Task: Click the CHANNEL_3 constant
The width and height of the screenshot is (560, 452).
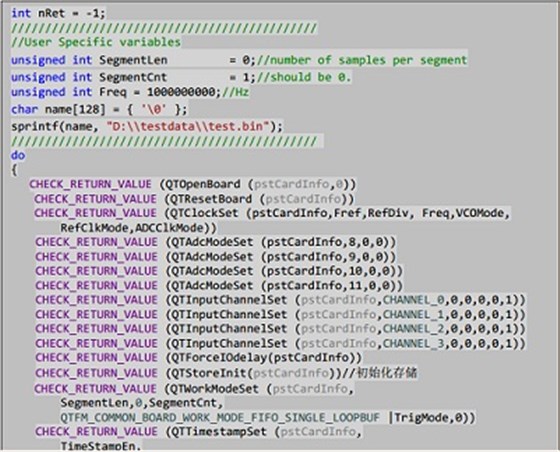Action: pos(413,343)
